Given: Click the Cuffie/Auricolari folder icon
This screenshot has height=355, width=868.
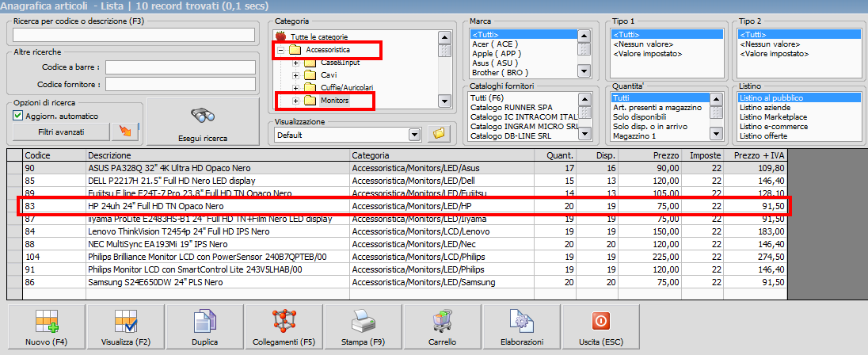Looking at the screenshot, I should pos(310,87).
